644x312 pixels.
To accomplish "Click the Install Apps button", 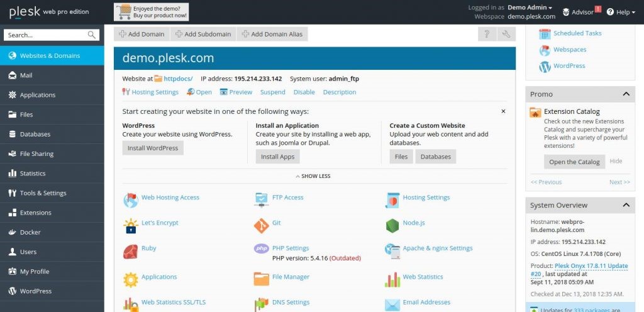I will [277, 157].
